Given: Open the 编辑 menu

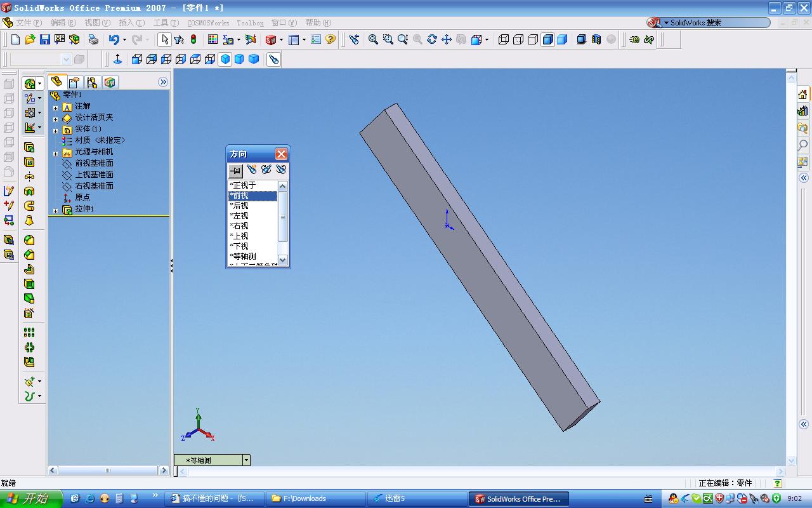Looking at the screenshot, I should click(x=63, y=23).
